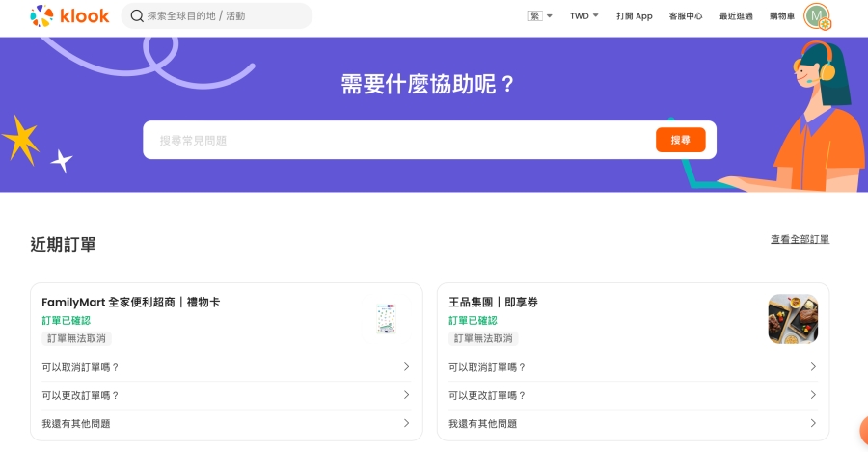This screenshot has width=868, height=452.
Task: Click the FamilyMart gift card thumbnail
Action: click(386, 319)
